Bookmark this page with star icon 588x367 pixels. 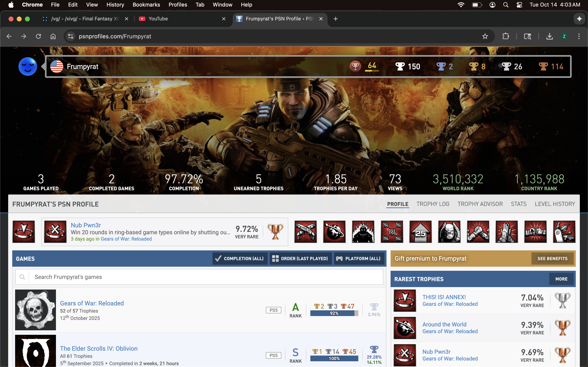(485, 36)
